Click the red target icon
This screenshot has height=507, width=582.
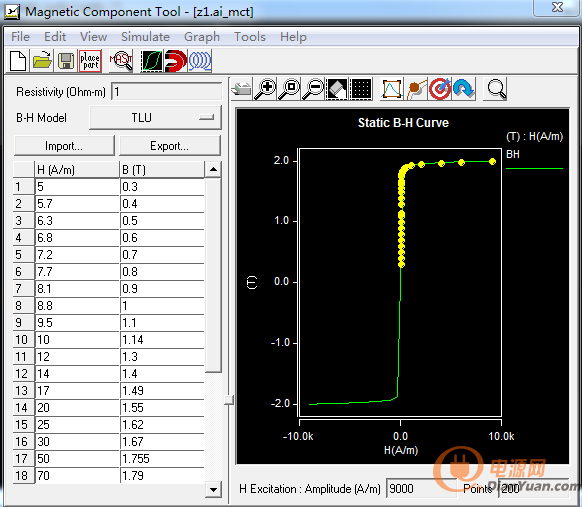tap(439, 89)
